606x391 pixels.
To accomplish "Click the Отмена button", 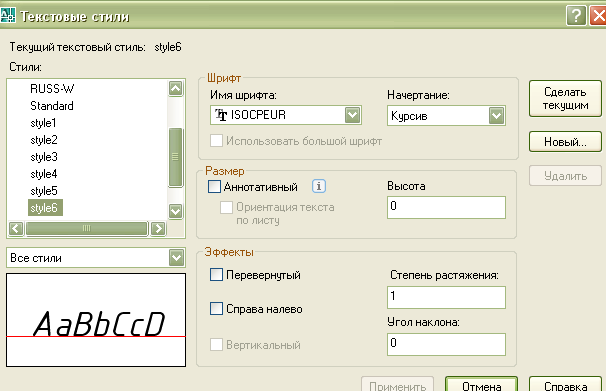I will (481, 385).
